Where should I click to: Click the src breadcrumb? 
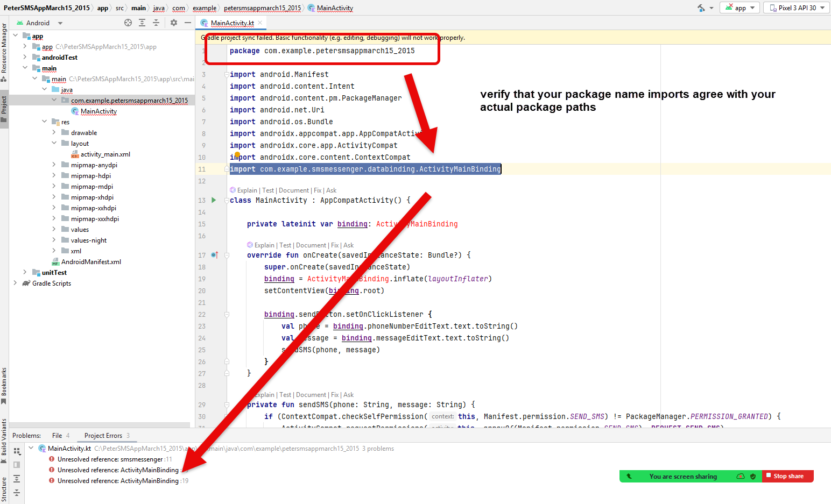tap(119, 8)
